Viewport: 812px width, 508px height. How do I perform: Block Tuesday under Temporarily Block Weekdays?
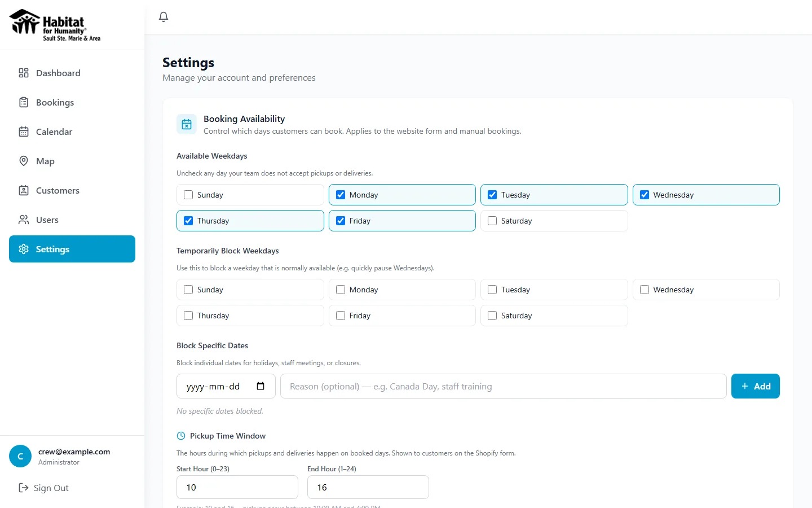pos(492,290)
